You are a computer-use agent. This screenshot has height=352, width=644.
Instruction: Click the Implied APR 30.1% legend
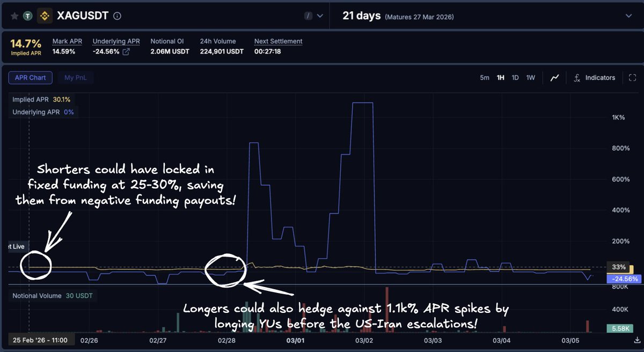[41, 99]
